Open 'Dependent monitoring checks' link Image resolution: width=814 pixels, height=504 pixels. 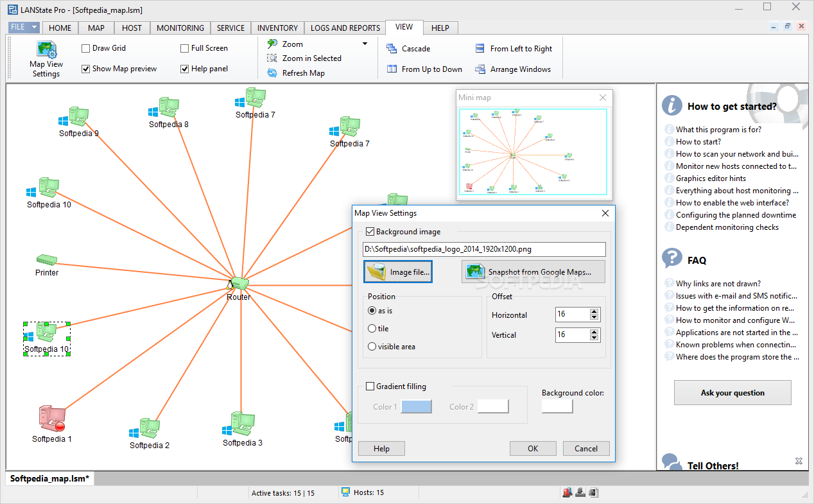click(727, 227)
